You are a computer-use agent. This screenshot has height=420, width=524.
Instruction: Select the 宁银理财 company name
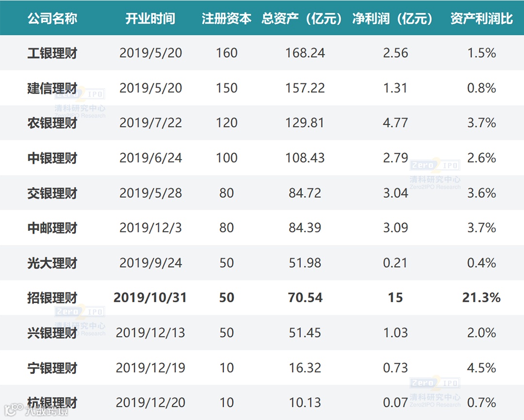coord(52,368)
